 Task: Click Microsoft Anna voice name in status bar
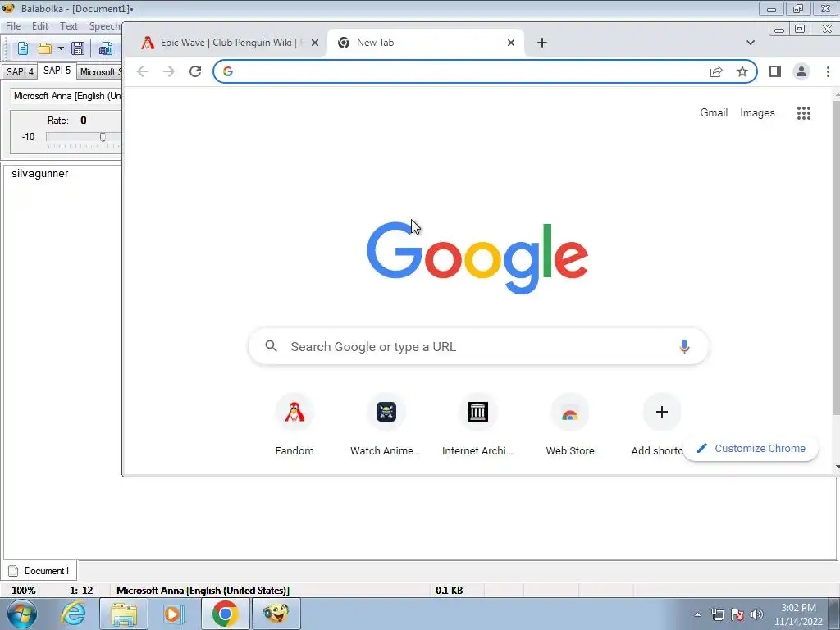(x=203, y=590)
